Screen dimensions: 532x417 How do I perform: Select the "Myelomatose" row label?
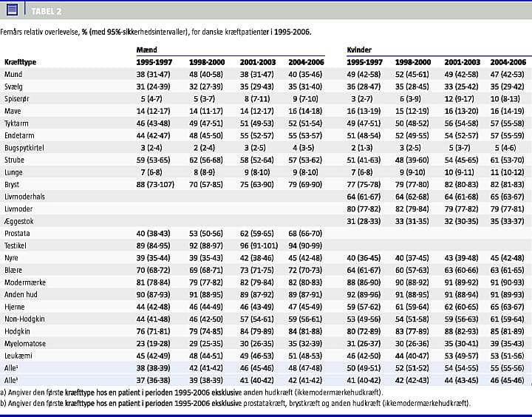tap(24, 344)
